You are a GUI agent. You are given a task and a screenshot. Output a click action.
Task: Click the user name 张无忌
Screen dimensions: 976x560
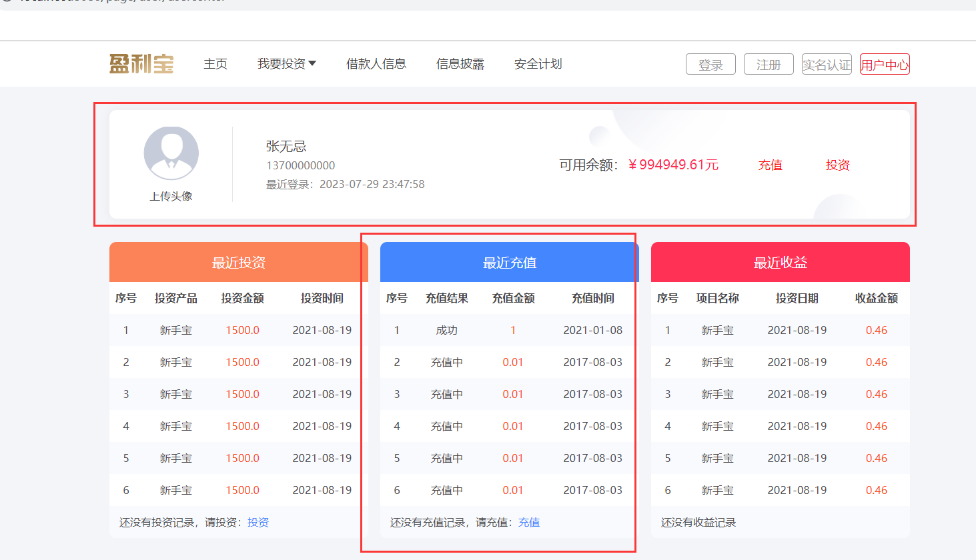286,147
